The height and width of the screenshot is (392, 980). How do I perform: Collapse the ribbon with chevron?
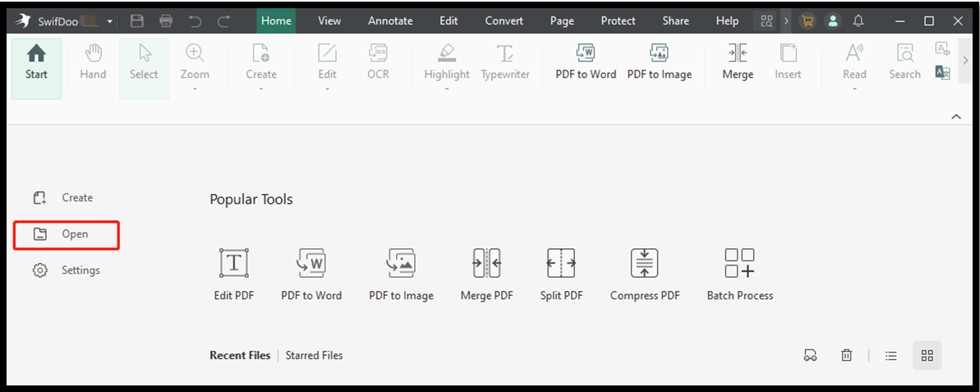click(x=956, y=117)
